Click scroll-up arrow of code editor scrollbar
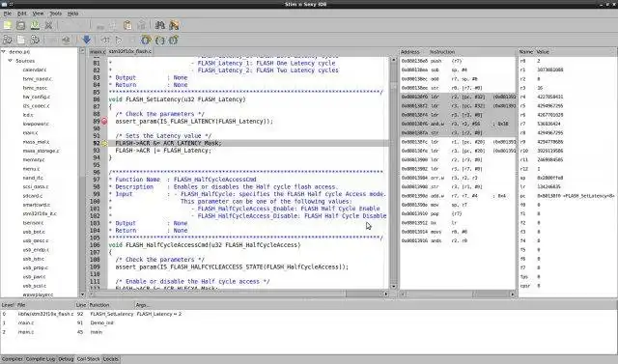The width and height of the screenshot is (618, 364). tap(393, 60)
